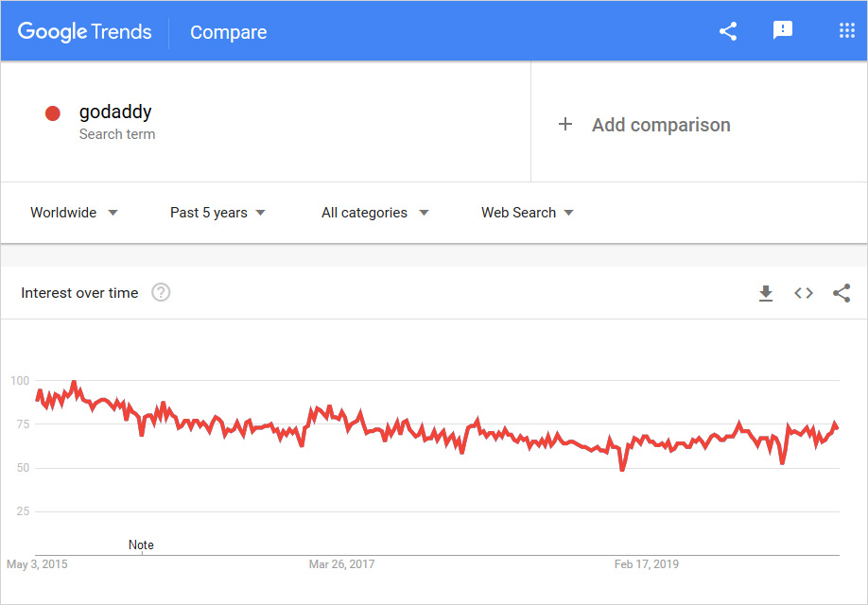Click the Note marker on the timeline
The height and width of the screenshot is (605, 868).
click(x=141, y=545)
